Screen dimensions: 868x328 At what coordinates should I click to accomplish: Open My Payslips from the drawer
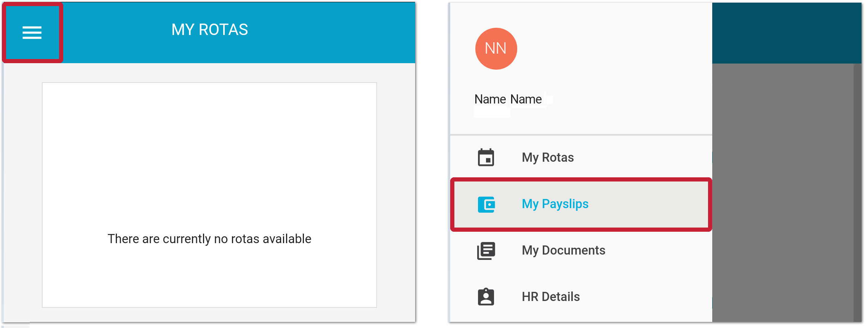555,204
